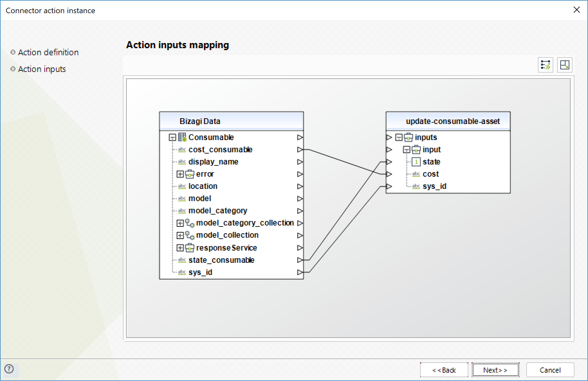Image resolution: width=588 pixels, height=381 pixels.
Task: Click the input connector arrow of inputs
Action: pos(389,137)
